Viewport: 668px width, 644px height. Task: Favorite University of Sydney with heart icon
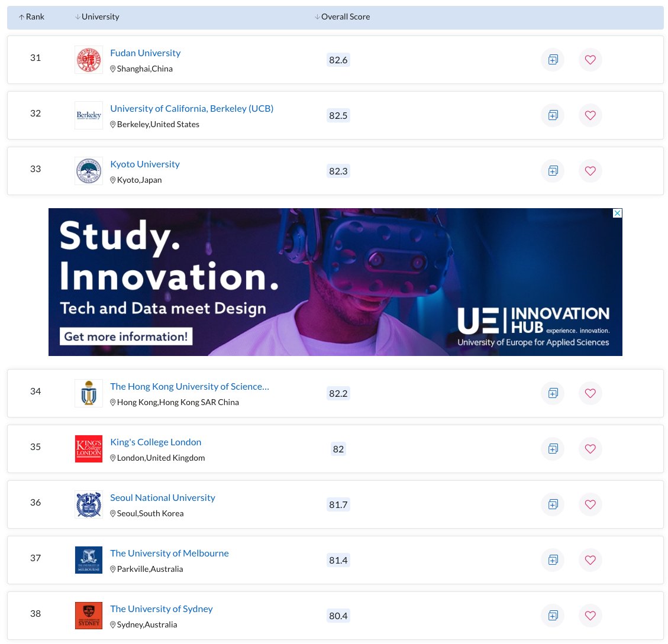[x=590, y=616]
